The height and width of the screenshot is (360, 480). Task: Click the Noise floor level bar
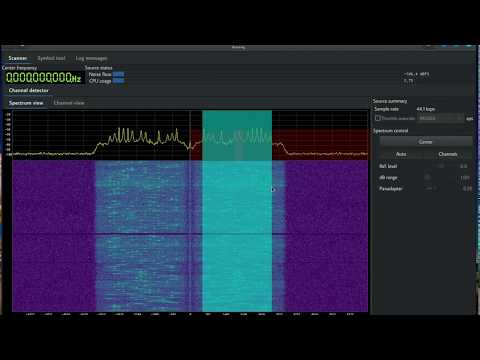pyautogui.click(x=118, y=74)
